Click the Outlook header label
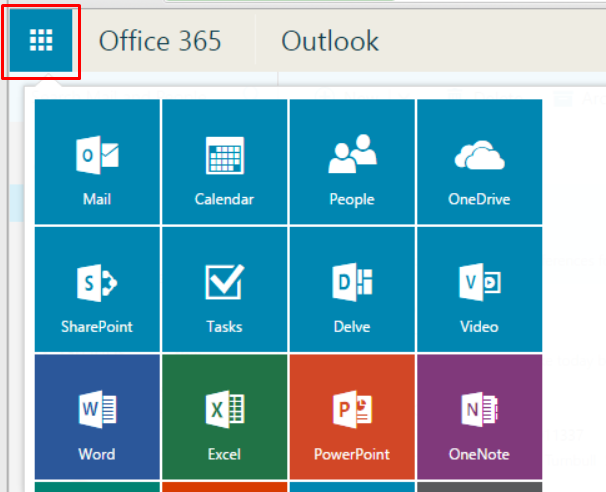Viewport: 606px width, 492px height. coord(330,41)
